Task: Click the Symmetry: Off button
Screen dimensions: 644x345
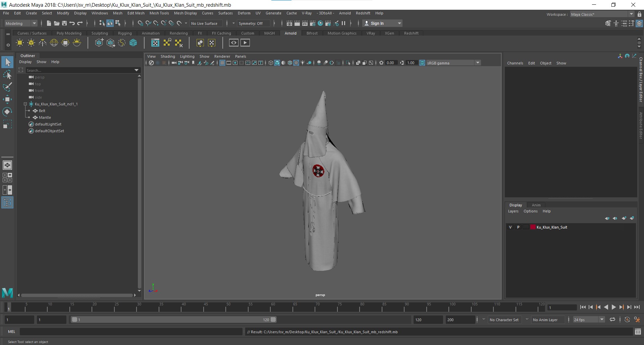Action: tap(253, 23)
